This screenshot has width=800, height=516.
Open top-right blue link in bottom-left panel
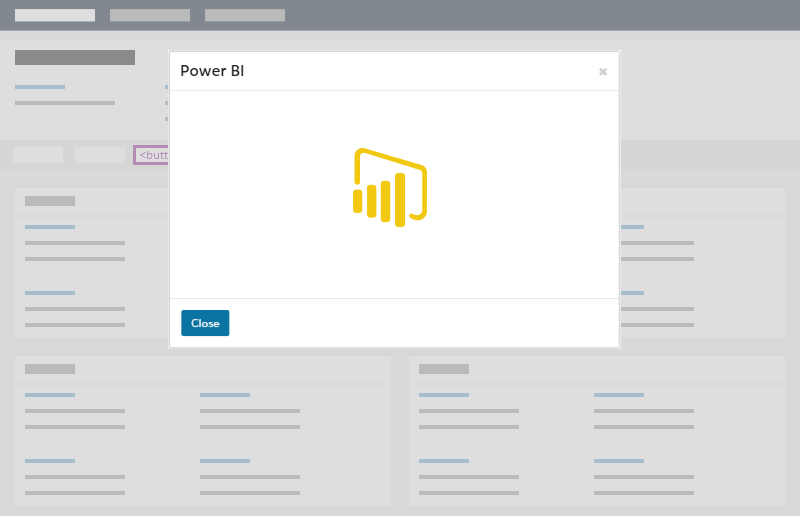(x=225, y=395)
